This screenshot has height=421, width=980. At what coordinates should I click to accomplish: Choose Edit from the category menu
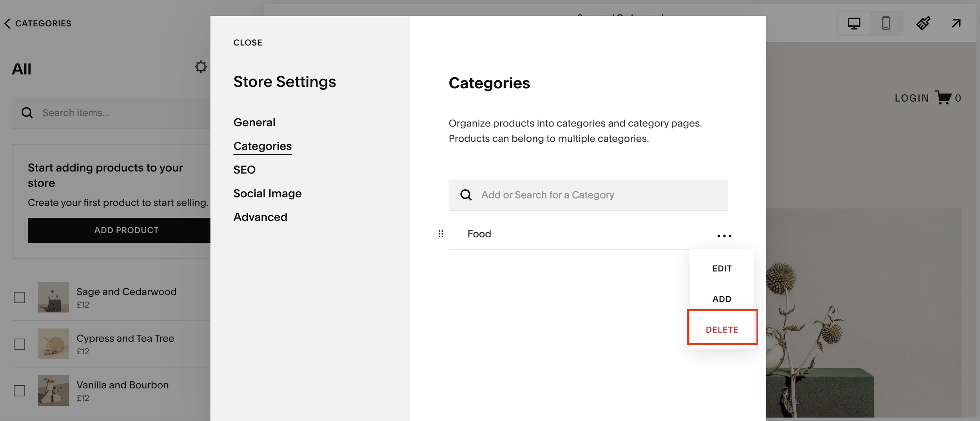coord(722,268)
